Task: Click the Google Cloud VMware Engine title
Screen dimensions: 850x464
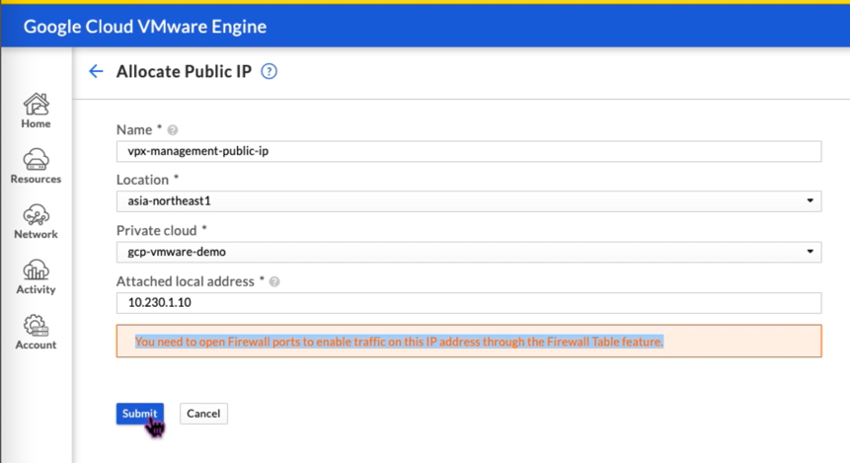Action: (145, 27)
